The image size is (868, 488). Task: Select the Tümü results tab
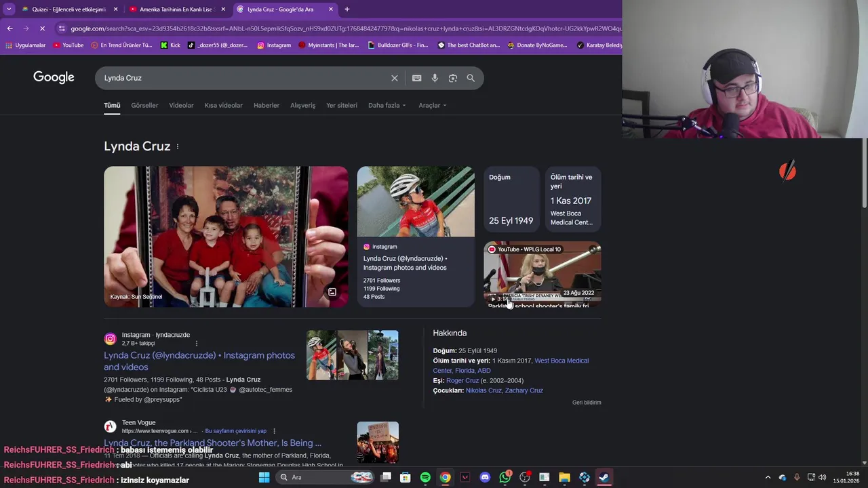tap(112, 106)
